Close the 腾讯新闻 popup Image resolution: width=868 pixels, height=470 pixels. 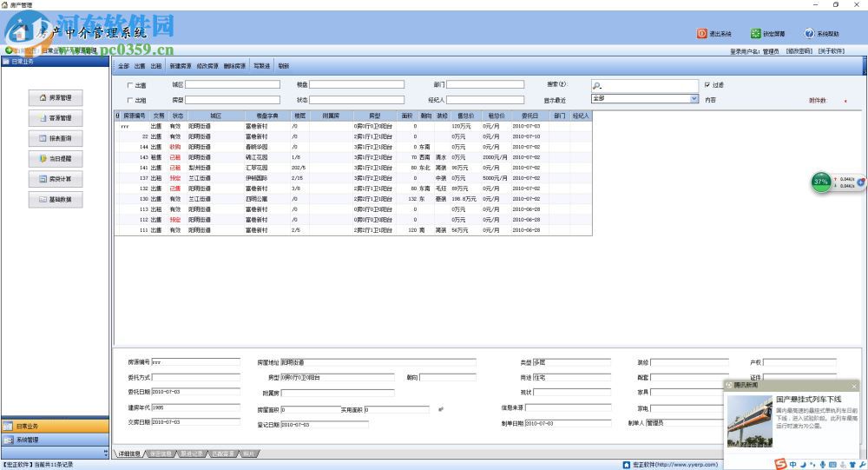click(854, 386)
